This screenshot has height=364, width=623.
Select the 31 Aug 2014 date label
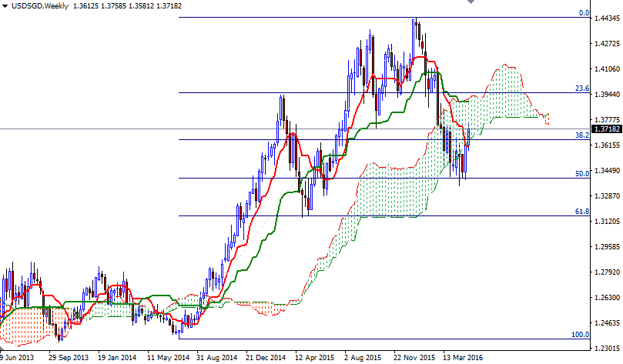coord(215,358)
